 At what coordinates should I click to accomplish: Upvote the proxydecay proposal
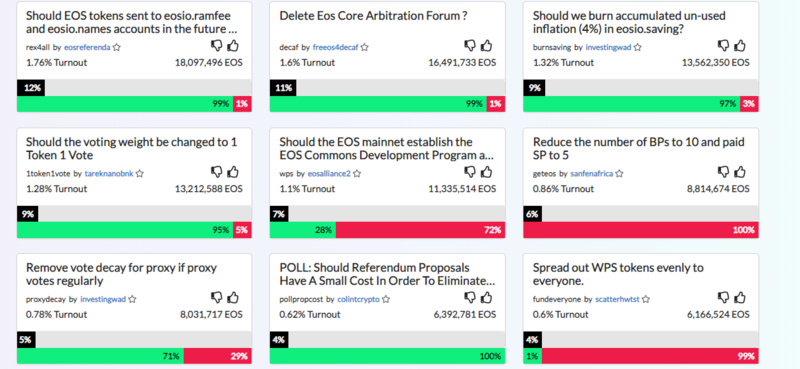click(233, 298)
